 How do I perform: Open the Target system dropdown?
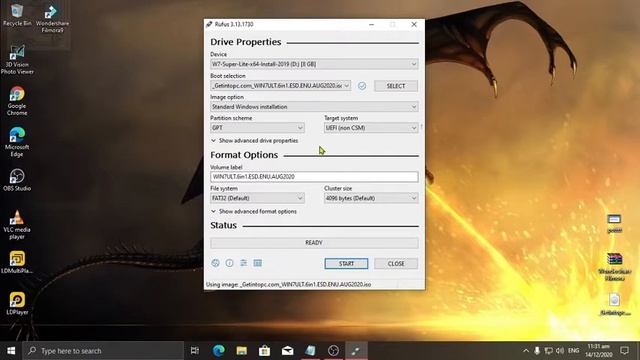click(371, 128)
